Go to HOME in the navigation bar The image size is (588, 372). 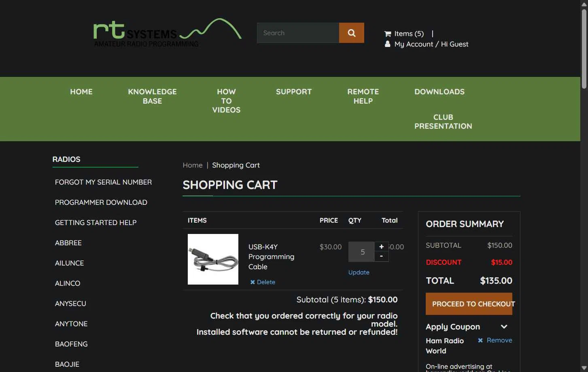[81, 92]
